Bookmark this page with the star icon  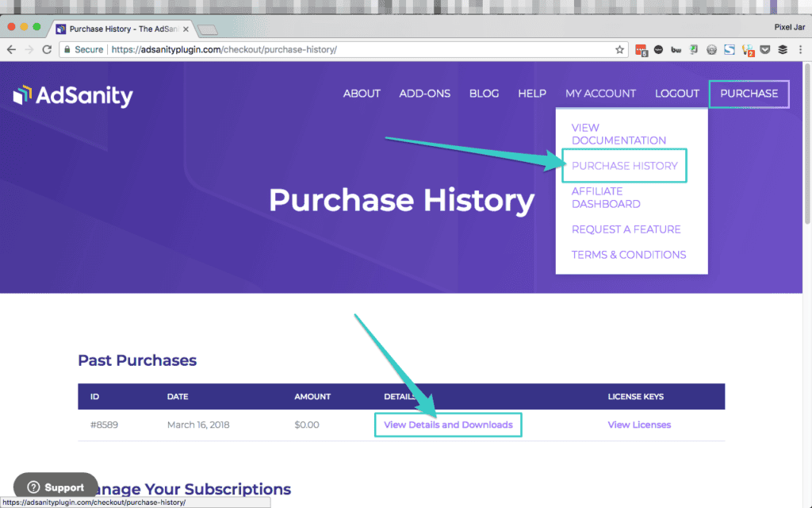(620, 49)
